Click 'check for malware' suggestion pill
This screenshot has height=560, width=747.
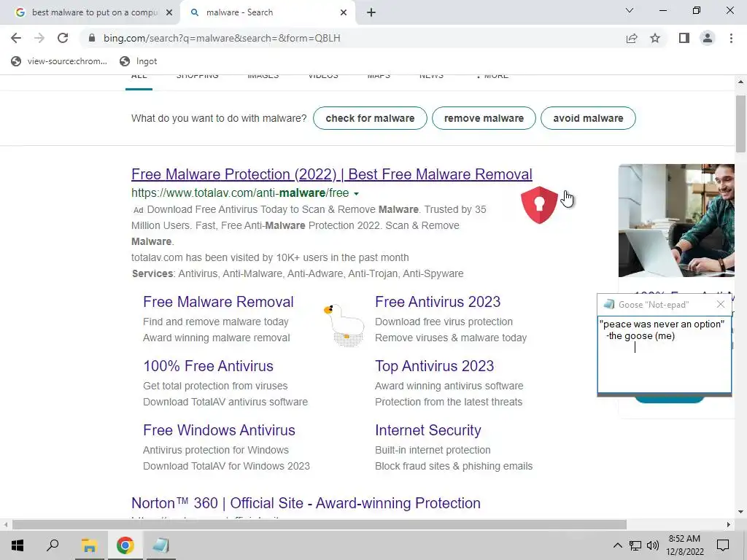point(370,118)
